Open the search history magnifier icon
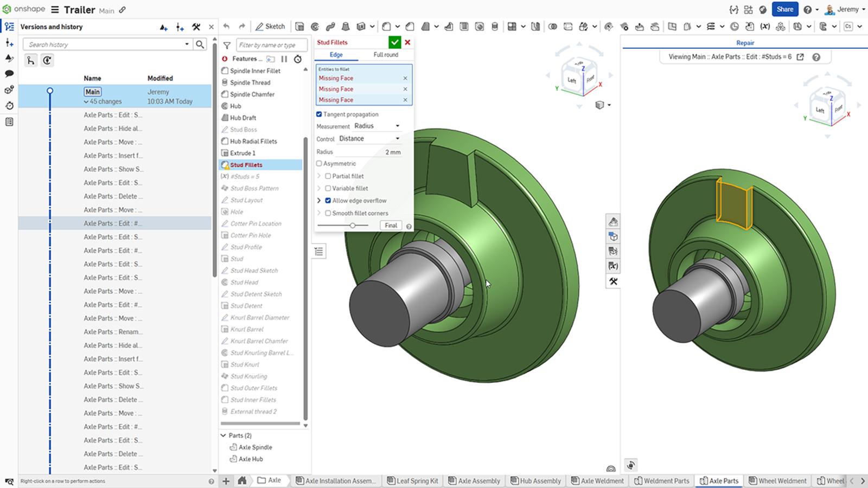Screen dimensions: 868x488 (x=200, y=44)
